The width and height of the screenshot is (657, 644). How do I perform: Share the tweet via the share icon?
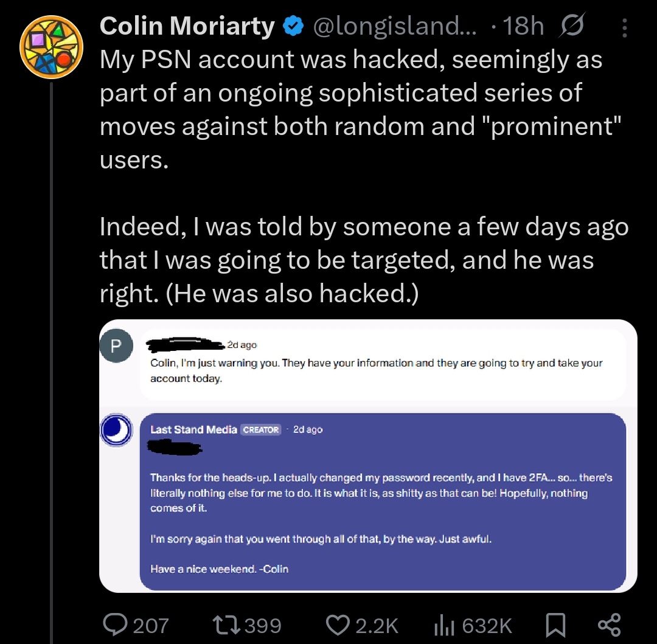point(609,625)
